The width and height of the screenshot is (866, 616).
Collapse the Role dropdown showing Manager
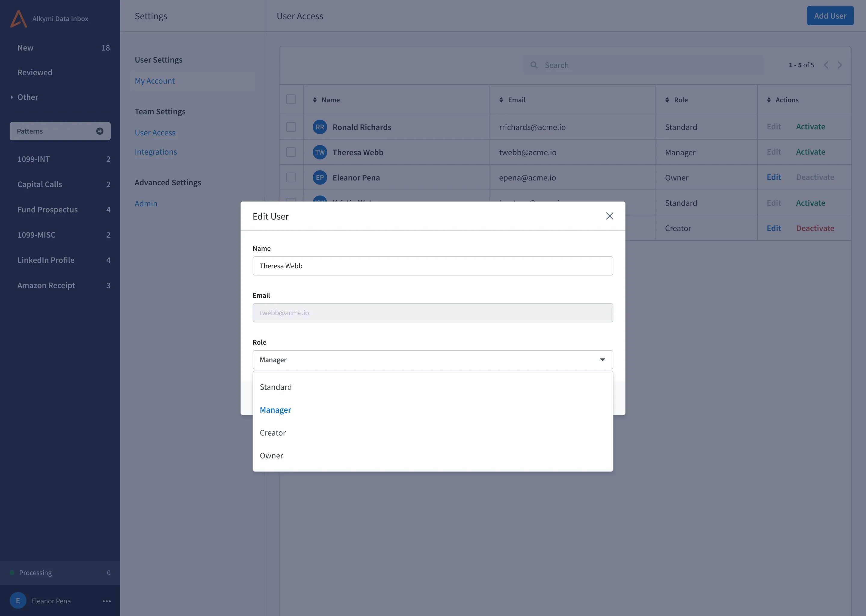pyautogui.click(x=433, y=360)
